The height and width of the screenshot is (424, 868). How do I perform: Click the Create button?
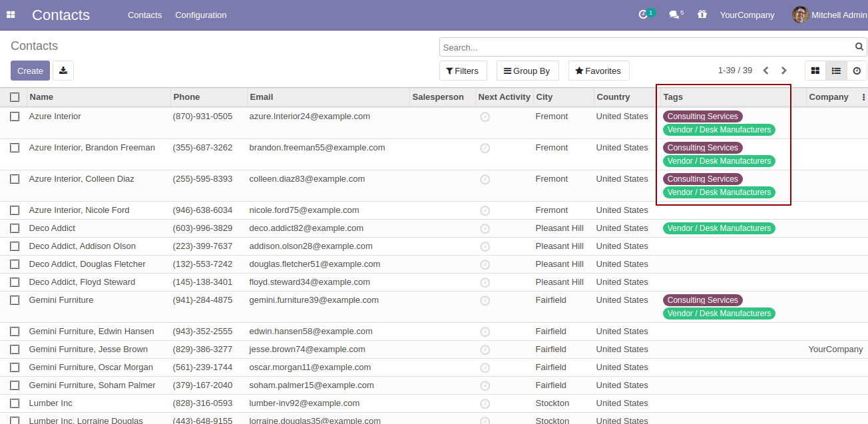pyautogui.click(x=30, y=71)
